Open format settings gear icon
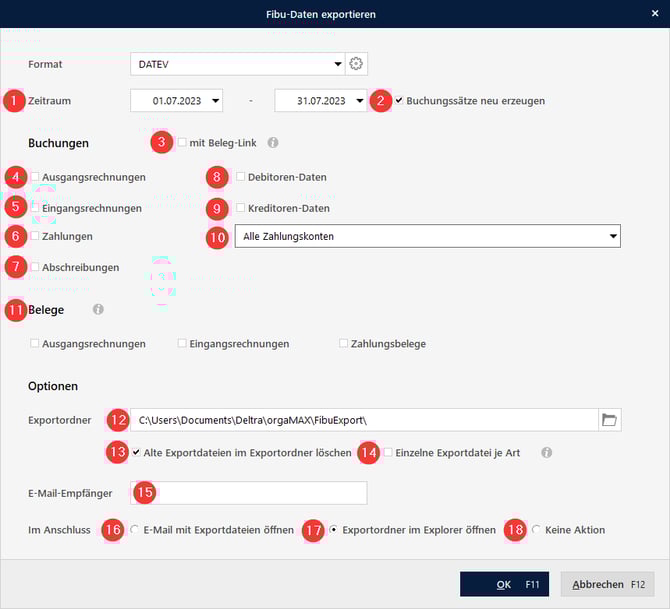Viewport: 670px width, 609px height. coord(356,64)
